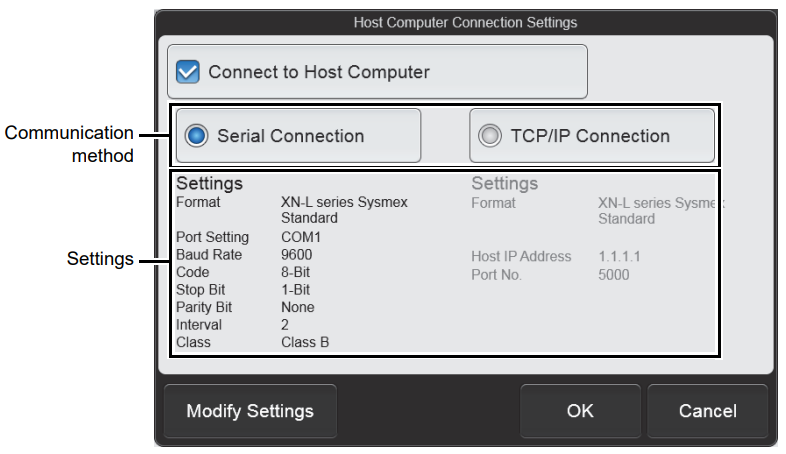Select the COM1 port setting value
The height and width of the screenshot is (454, 786).
click(x=301, y=237)
